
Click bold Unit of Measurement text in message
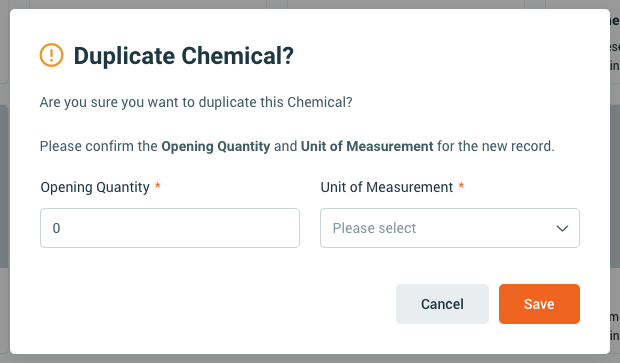[367, 146]
